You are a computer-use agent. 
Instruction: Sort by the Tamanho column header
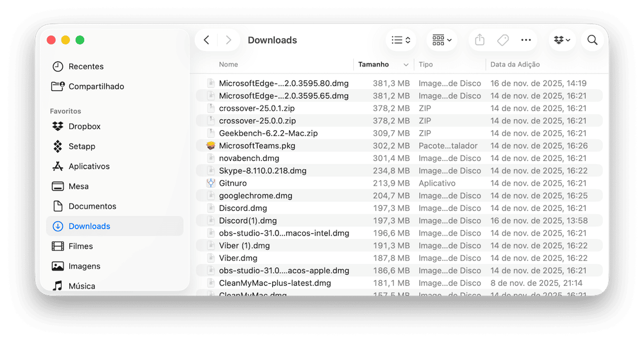pyautogui.click(x=373, y=65)
